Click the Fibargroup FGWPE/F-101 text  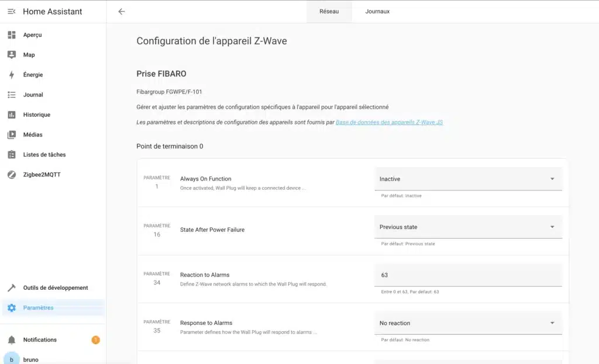(x=169, y=92)
